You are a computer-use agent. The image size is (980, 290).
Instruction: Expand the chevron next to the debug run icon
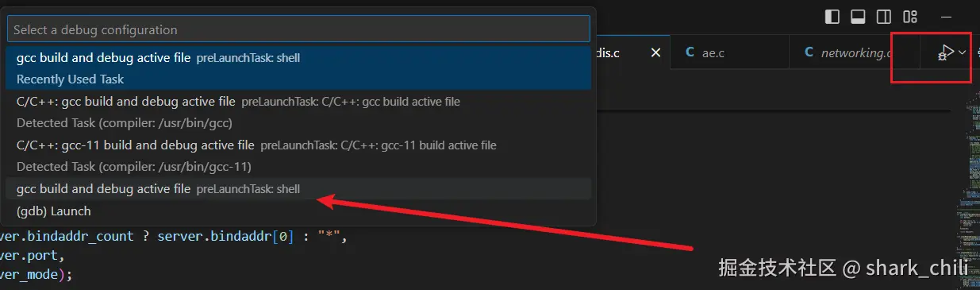point(963,52)
